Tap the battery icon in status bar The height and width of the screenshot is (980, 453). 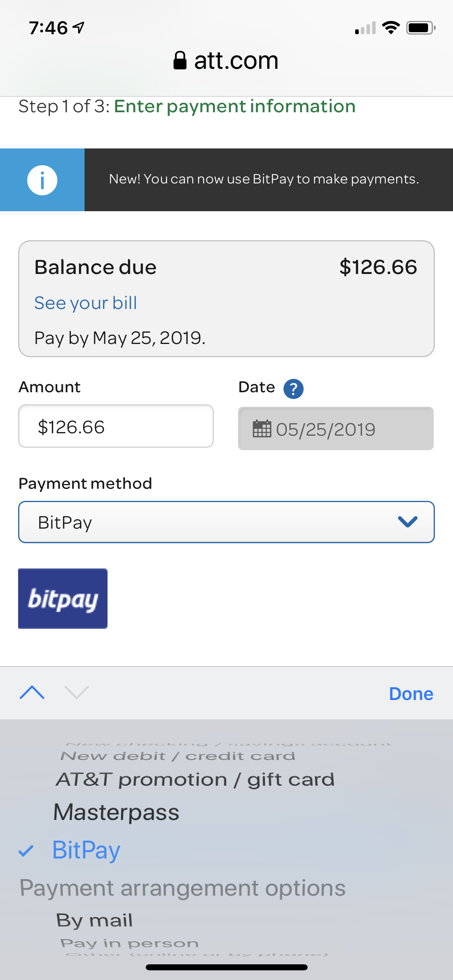(421, 28)
